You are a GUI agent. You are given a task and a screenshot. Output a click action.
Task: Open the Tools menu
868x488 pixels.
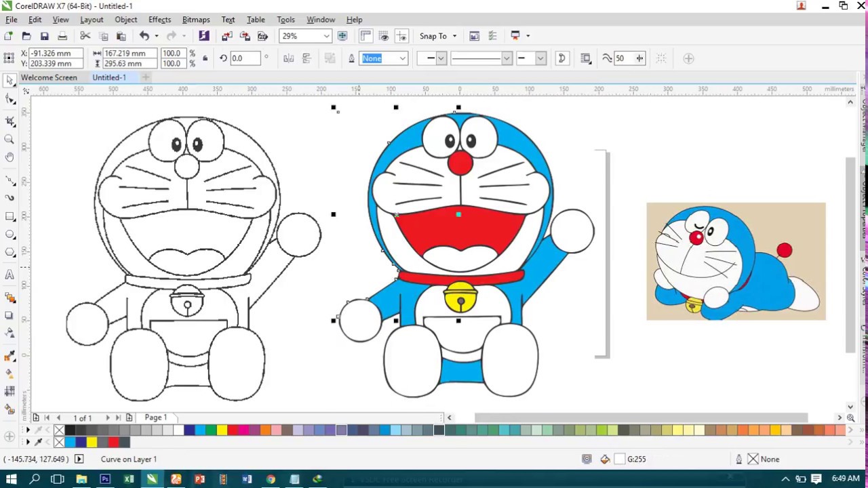pyautogui.click(x=285, y=20)
